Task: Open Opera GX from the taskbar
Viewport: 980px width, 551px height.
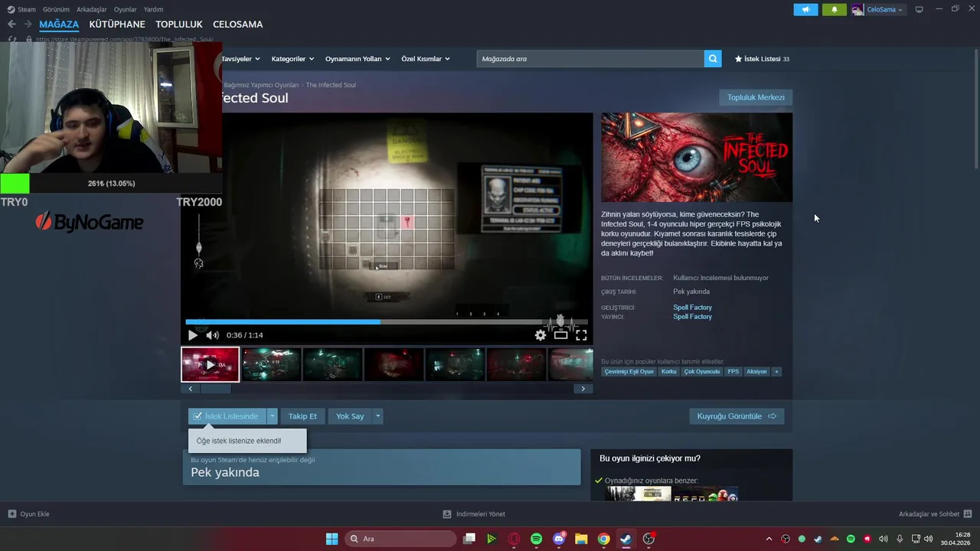Action: [514, 539]
